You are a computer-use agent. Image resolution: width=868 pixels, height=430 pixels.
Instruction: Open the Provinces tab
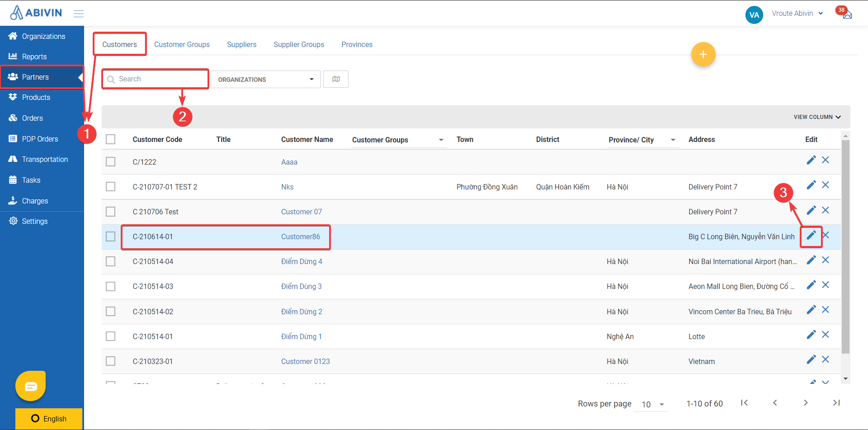[357, 44]
